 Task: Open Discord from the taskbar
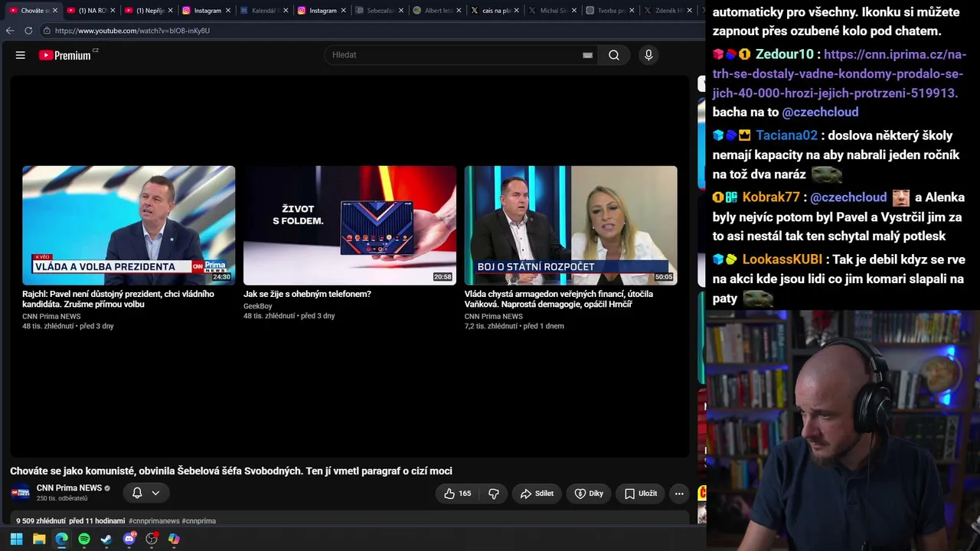(x=129, y=539)
